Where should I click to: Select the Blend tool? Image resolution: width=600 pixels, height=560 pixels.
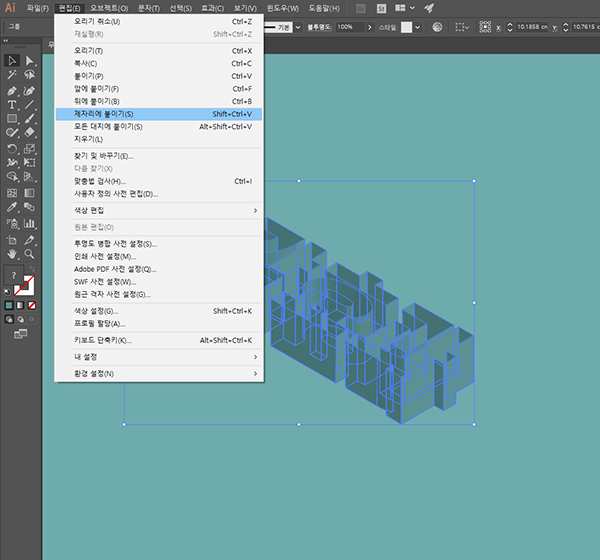click(x=29, y=207)
